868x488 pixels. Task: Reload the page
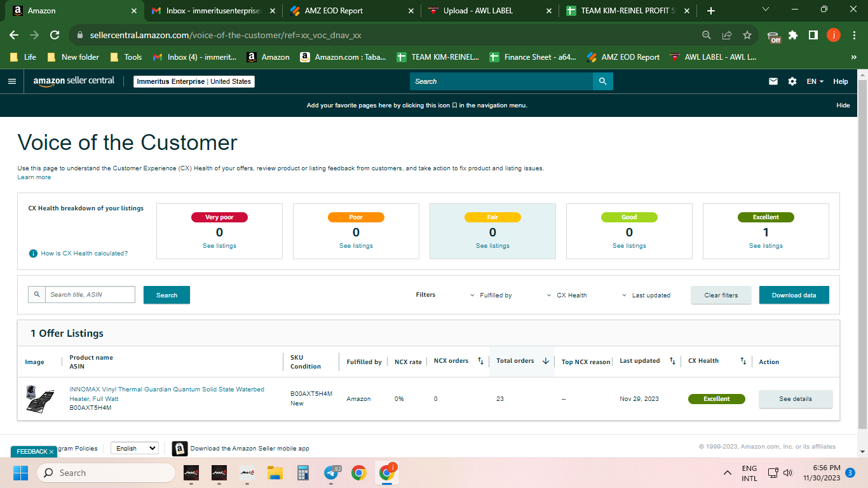(x=55, y=36)
